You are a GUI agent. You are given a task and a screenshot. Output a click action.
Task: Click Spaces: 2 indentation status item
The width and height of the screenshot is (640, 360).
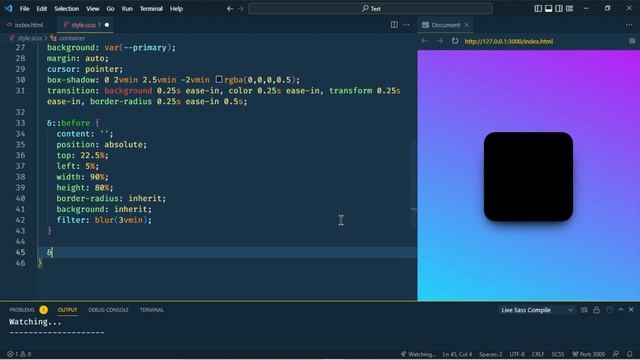491,354
